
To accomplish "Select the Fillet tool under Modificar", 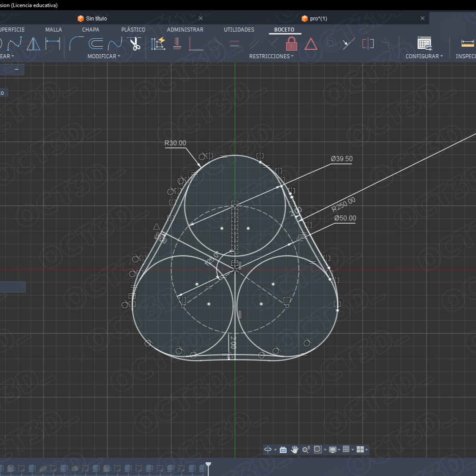I will coord(76,44).
